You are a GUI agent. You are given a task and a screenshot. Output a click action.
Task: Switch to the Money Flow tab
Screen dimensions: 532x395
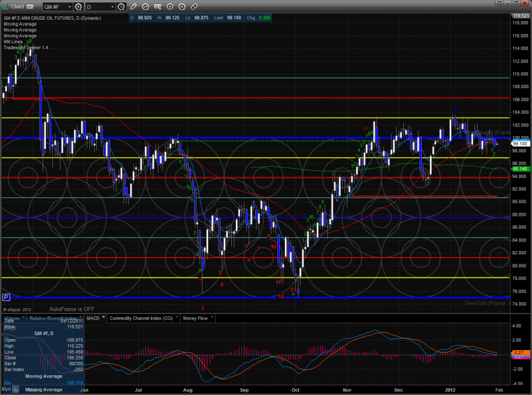195,318
